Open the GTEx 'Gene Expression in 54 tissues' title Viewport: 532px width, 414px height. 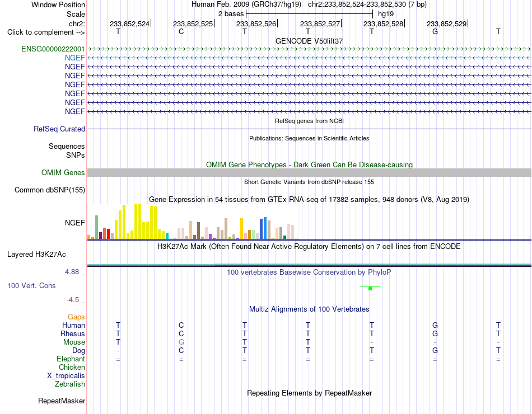309,199
